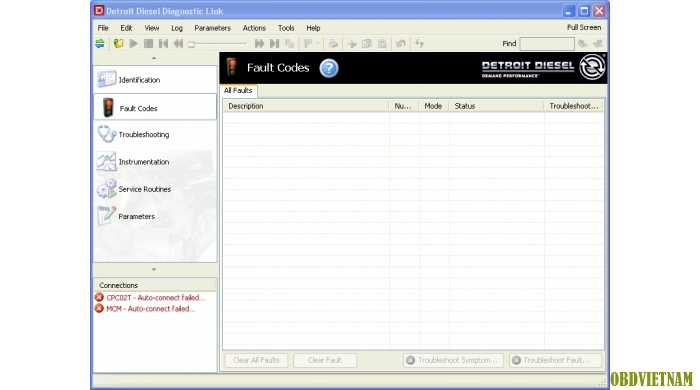
Task: Click the sidebar scroll-down arrow
Action: tap(154, 270)
